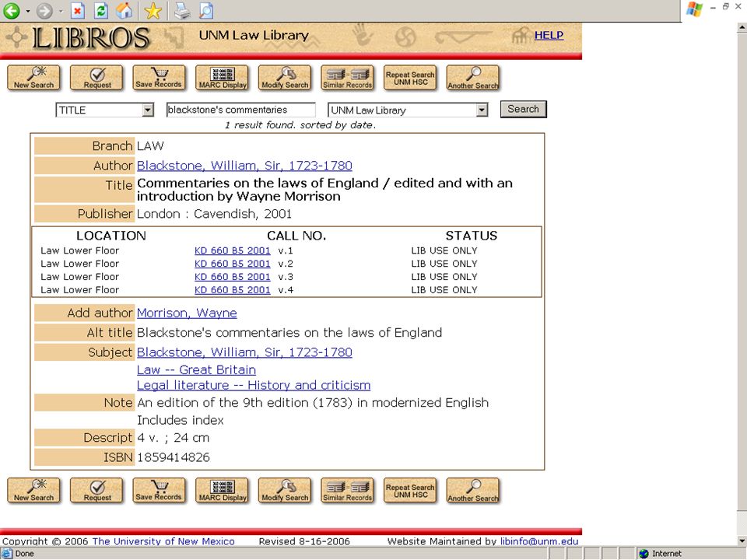Viewport: 747px width, 560px height.
Task: Open the Back button dropdown arrow
Action: click(x=28, y=10)
